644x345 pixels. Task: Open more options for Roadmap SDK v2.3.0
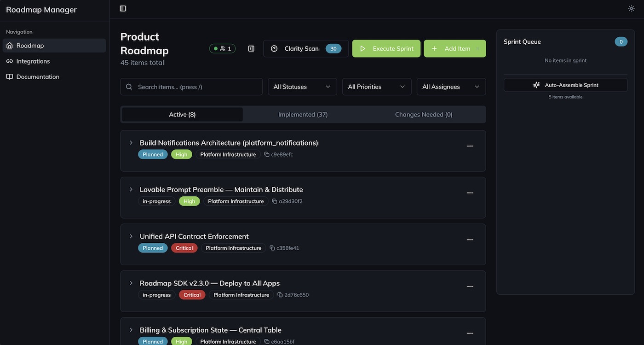470,287
